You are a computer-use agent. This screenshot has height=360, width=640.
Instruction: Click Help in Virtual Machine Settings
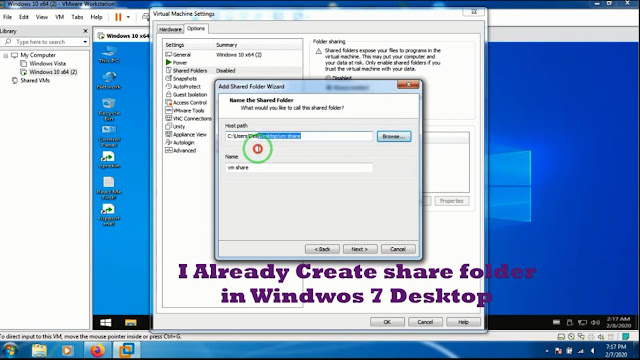(x=463, y=322)
